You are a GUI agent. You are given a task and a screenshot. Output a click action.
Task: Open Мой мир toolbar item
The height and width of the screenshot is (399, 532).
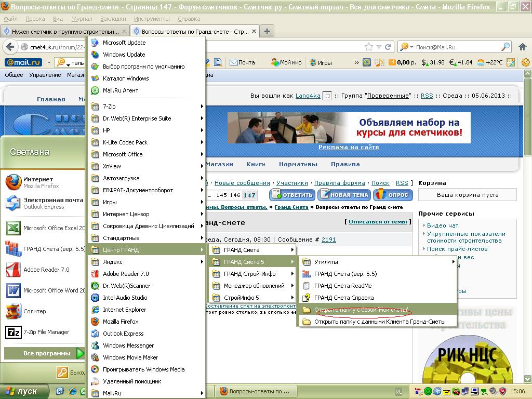286,62
